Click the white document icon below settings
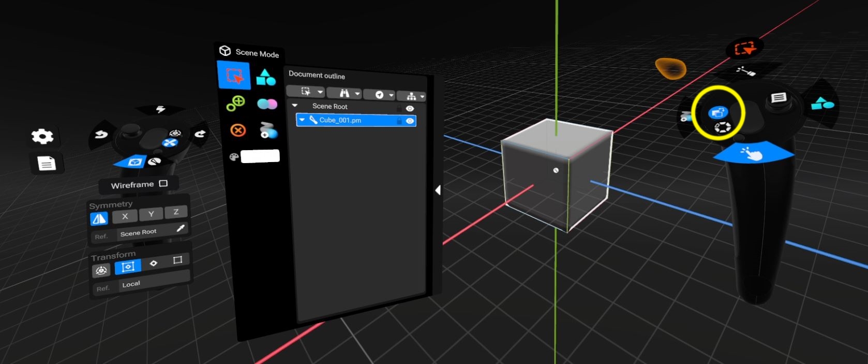The image size is (868, 364). [47, 164]
